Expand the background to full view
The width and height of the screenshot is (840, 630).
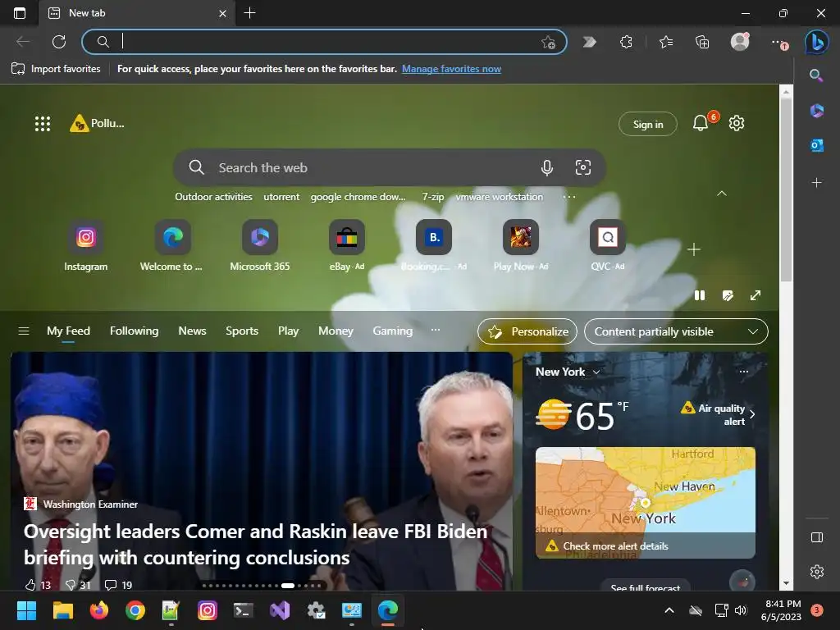click(756, 295)
